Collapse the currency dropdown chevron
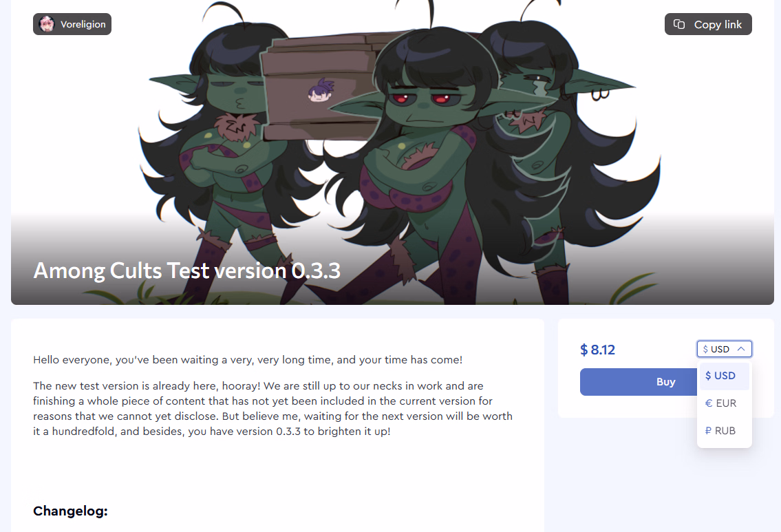The width and height of the screenshot is (781, 532). pyautogui.click(x=740, y=349)
